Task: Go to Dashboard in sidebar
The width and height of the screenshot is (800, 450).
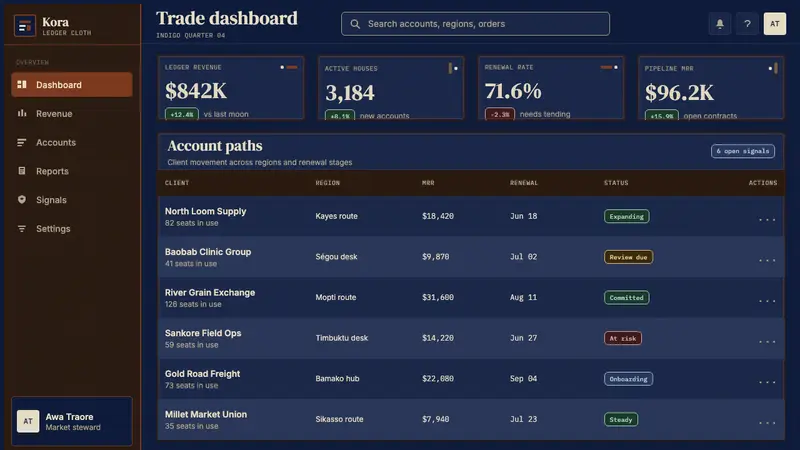Action: tap(71, 85)
